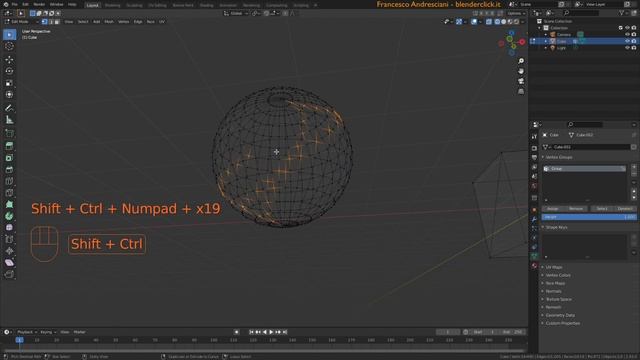This screenshot has width=640, height=360.
Task: Activate the Inset Faces tool
Action: [x=9, y=158]
